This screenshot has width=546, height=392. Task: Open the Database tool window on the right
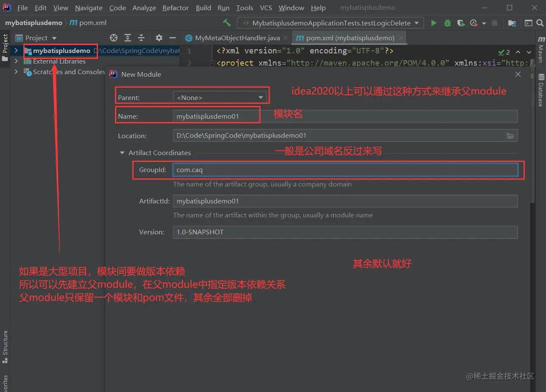[541, 90]
